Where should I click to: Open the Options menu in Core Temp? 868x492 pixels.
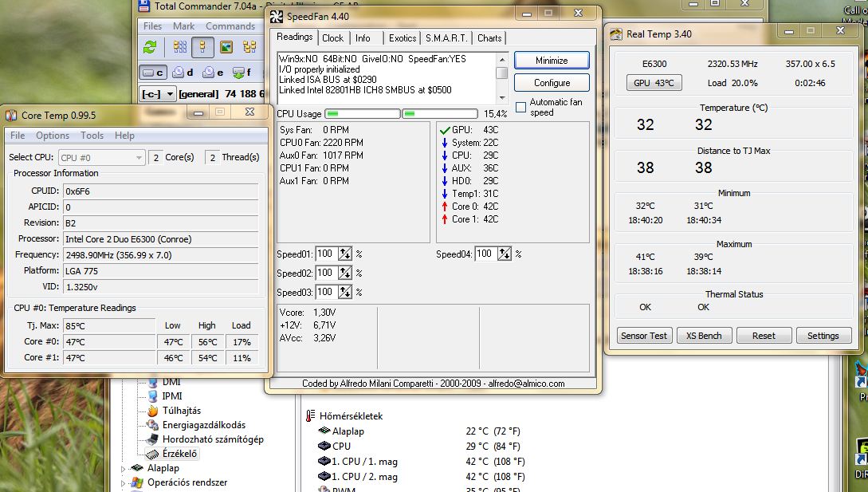pyautogui.click(x=53, y=136)
